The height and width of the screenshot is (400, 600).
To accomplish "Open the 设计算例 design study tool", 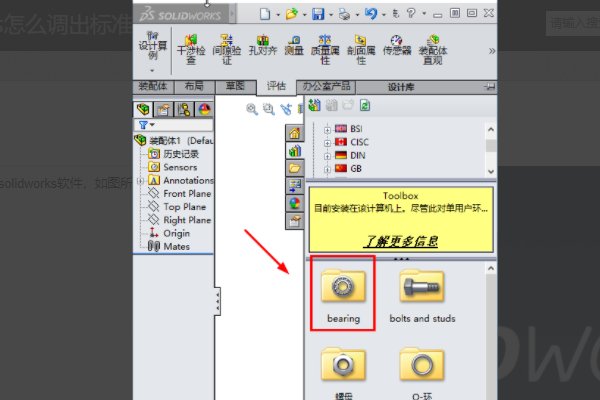I will tap(153, 46).
